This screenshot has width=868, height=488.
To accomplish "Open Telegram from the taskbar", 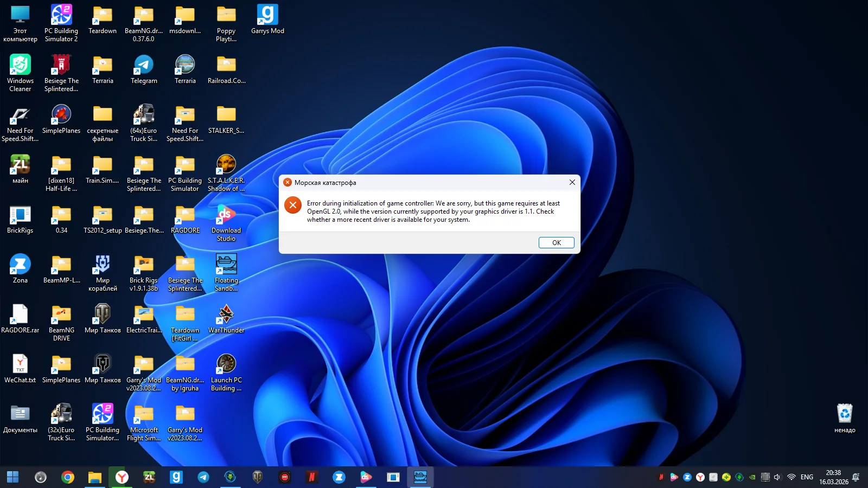I will coord(203,477).
